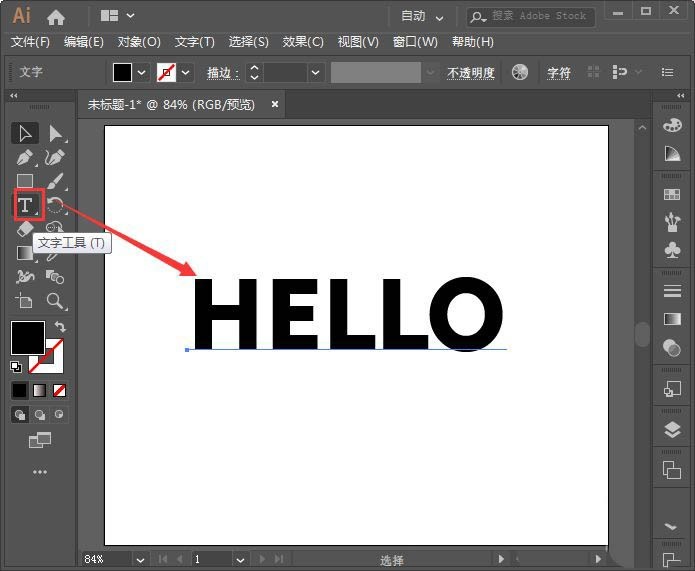The image size is (695, 571).
Task: Select the Direct Selection tool
Action: [x=55, y=133]
